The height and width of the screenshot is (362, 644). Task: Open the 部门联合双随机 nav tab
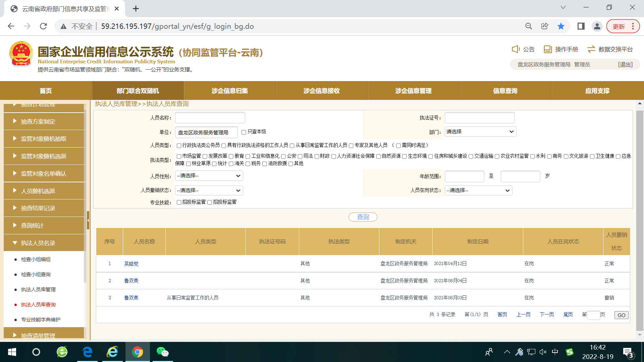[x=138, y=90]
